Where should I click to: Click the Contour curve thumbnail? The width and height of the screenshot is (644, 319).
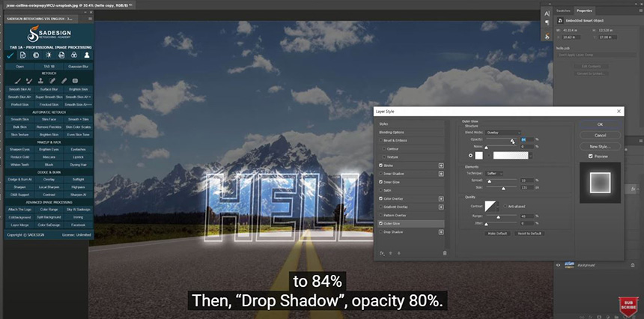tap(490, 206)
